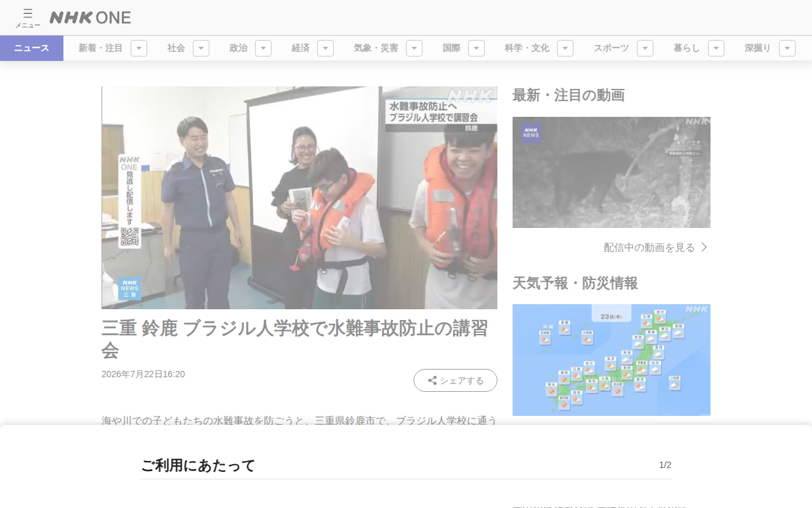Expand the 気象・災害 dropdown arrow

coord(414,48)
